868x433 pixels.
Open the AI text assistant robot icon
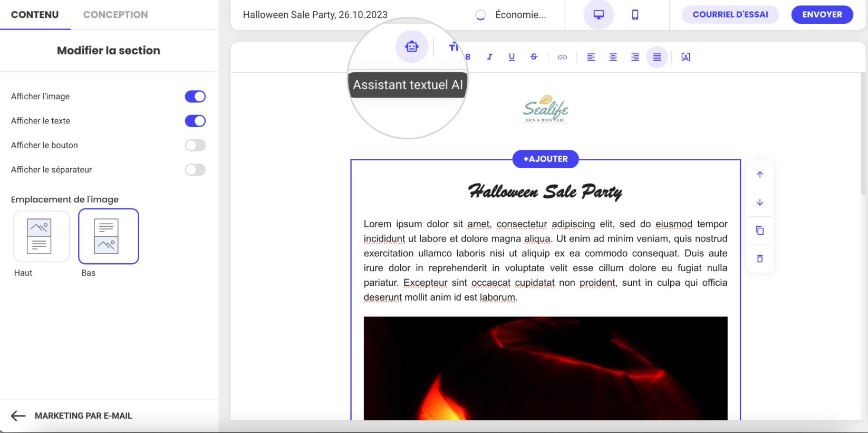[411, 46]
